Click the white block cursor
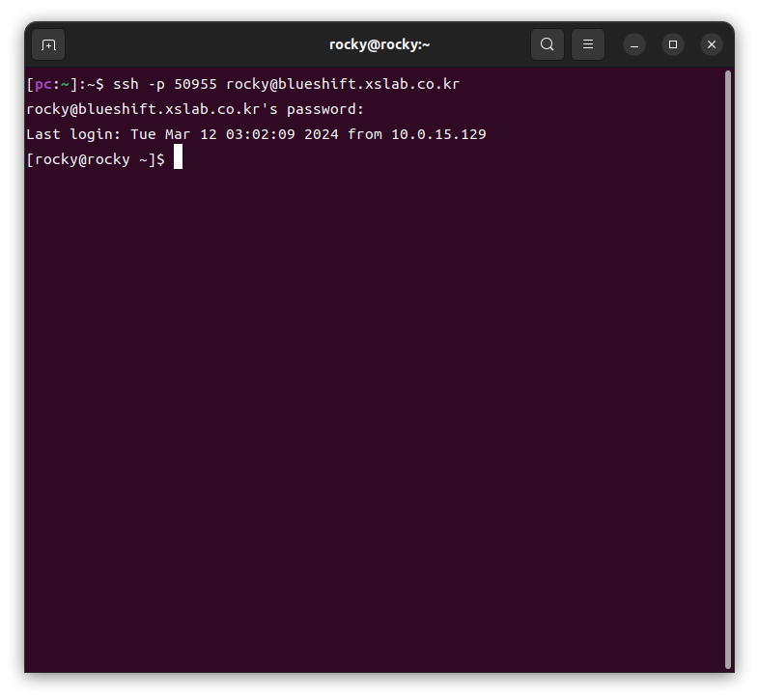The height and width of the screenshot is (700, 759). tap(178, 159)
